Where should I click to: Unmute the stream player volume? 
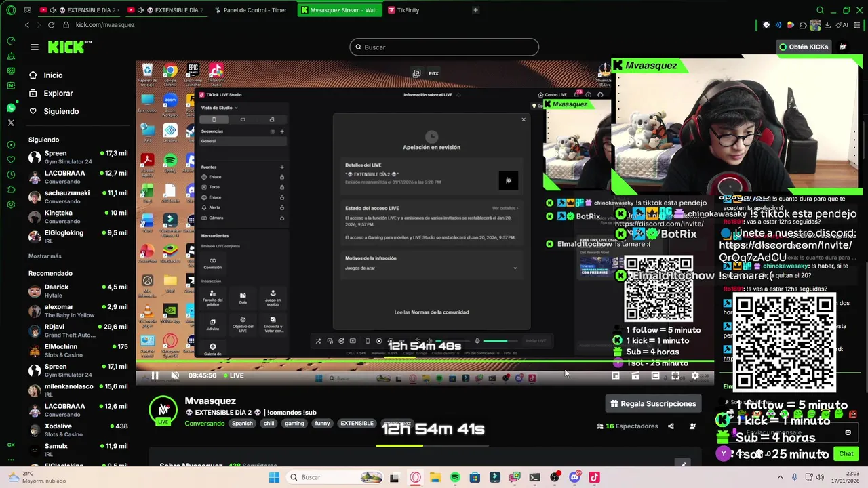click(174, 375)
